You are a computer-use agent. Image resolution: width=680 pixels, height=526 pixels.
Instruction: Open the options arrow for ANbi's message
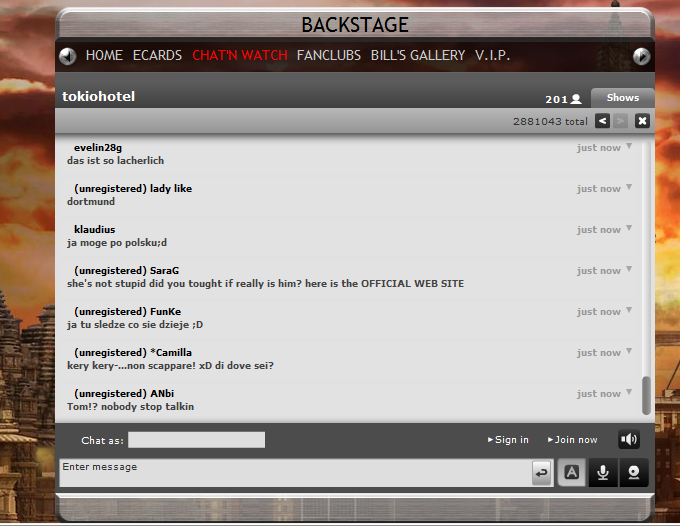629,392
